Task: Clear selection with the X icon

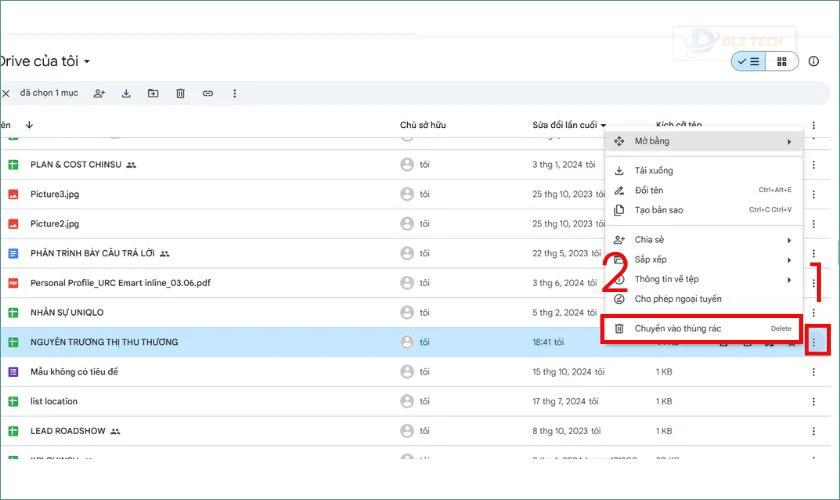Action: click(x=6, y=93)
